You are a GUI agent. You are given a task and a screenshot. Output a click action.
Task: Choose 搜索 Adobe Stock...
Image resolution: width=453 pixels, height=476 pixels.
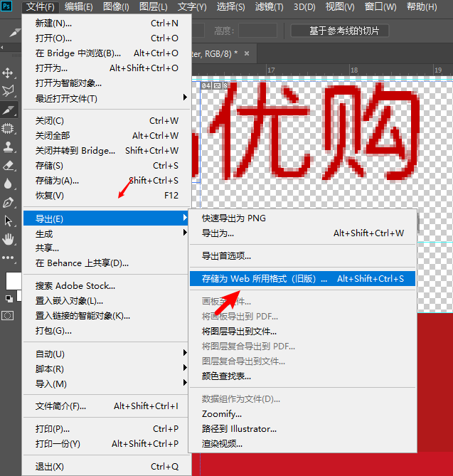pos(105,285)
